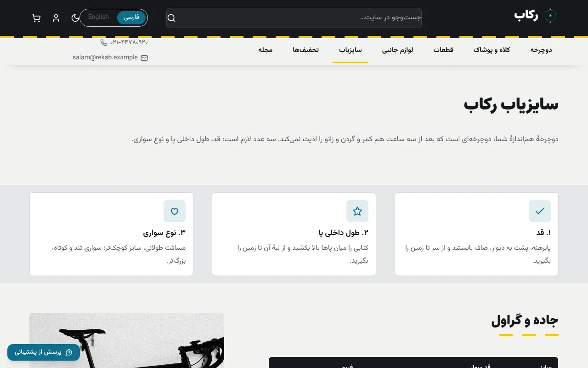Open the لوازم جانبی menu item
Image resolution: width=588 pixels, height=368 pixels.
pos(398,50)
